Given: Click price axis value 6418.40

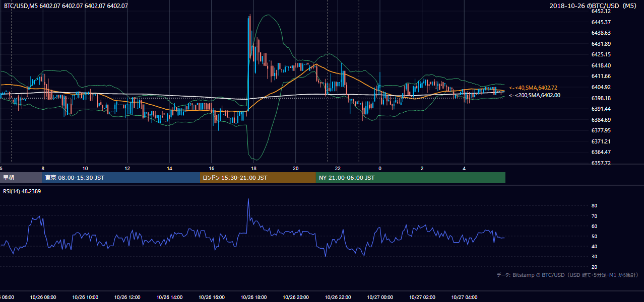Looking at the screenshot, I should click(601, 65).
